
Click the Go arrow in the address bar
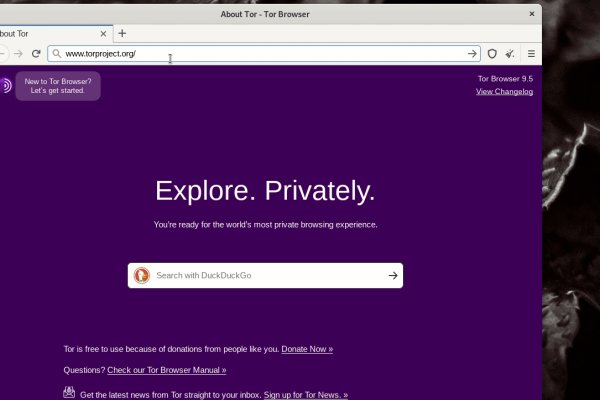pos(472,54)
